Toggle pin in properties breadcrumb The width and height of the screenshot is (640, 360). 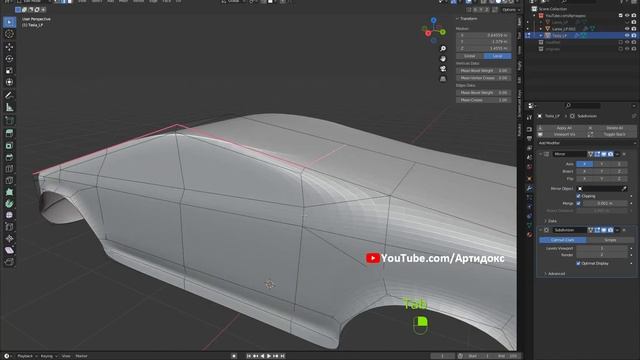(x=634, y=116)
